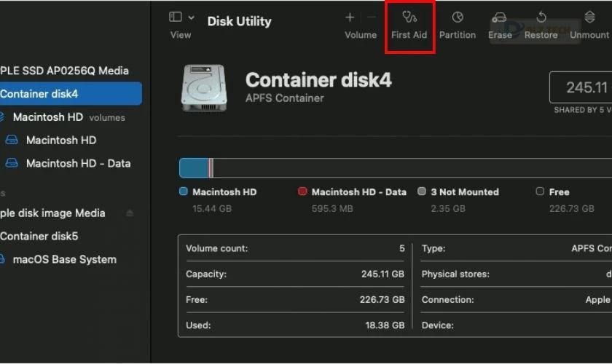Remove a volume with the minus icon
This screenshot has width=612, height=364.
pyautogui.click(x=372, y=17)
